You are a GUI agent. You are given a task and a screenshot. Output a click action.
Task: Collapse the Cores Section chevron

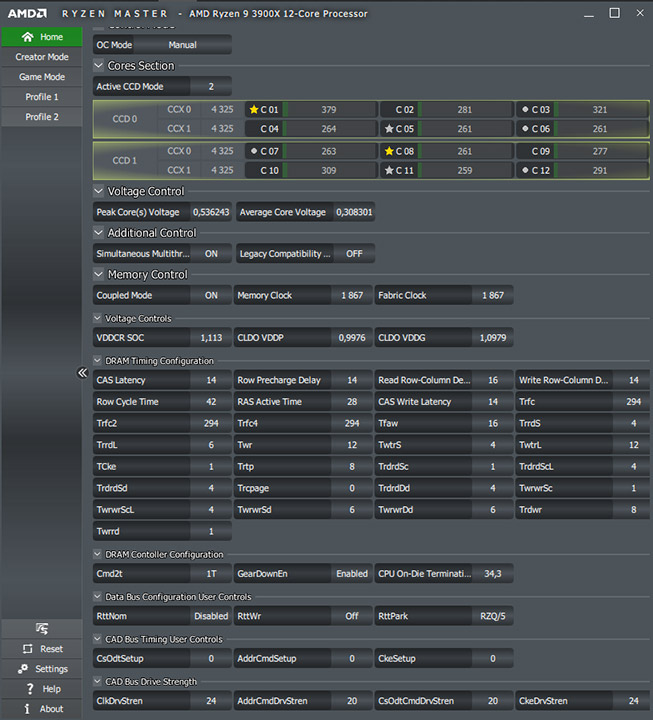click(98, 66)
